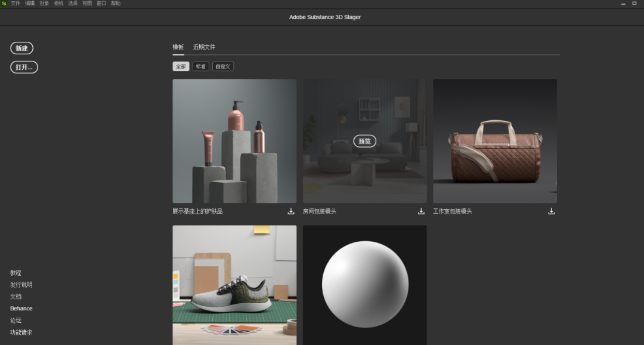This screenshot has width=644, height=345.
Task: Download the 展示基座上的护肤品 template
Action: (291, 211)
